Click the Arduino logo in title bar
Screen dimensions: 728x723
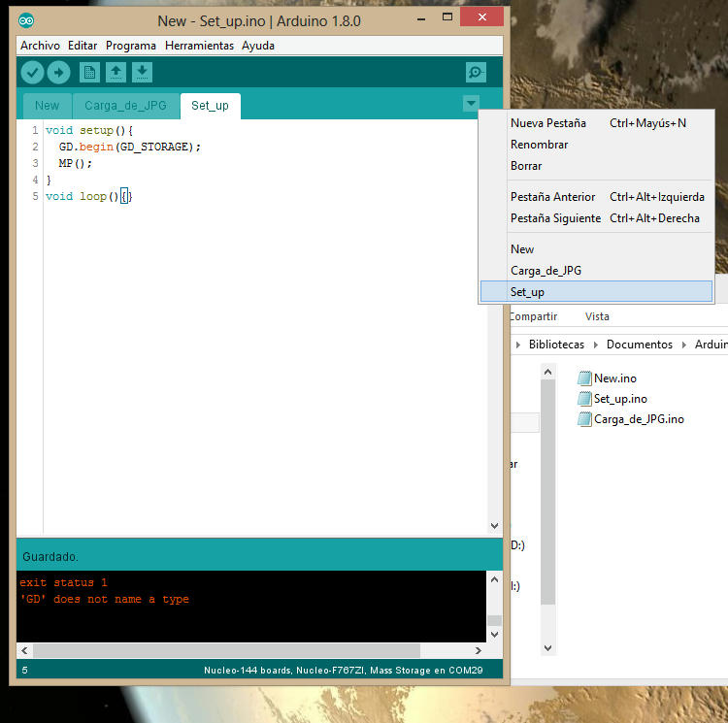click(26, 20)
